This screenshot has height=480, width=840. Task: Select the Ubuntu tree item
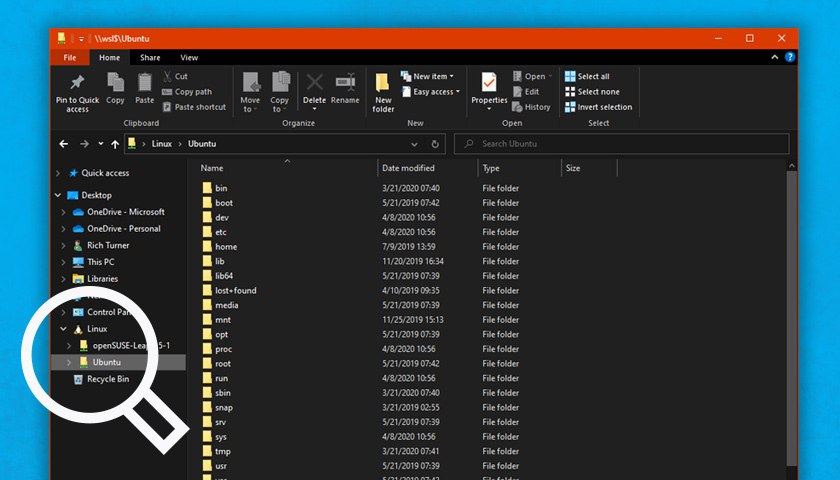118,362
